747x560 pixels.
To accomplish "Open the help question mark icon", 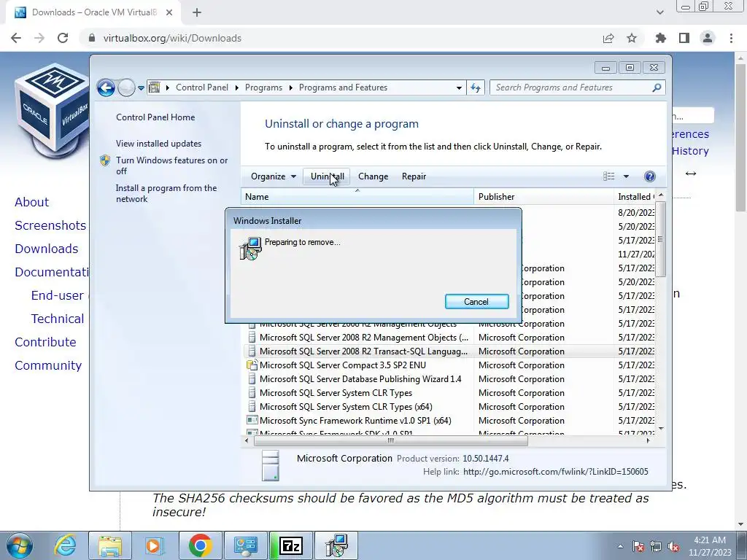I will 649,176.
